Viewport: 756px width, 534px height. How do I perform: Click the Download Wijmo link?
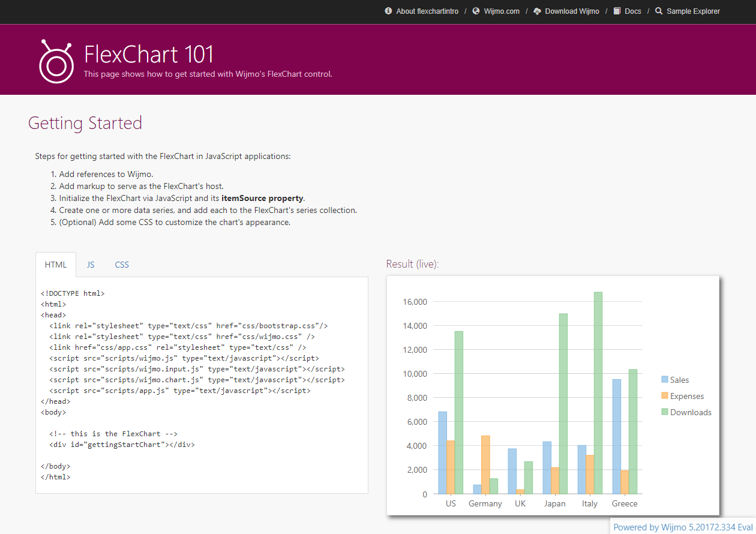pos(572,11)
